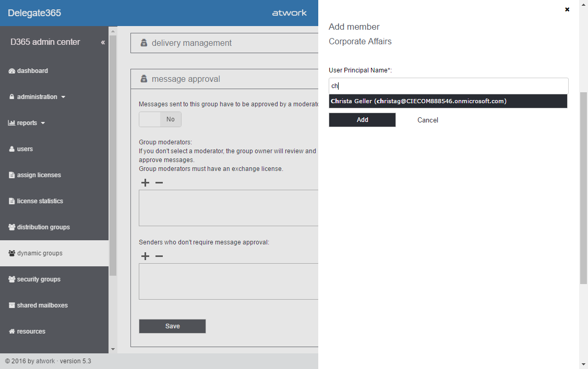
Task: Add a group moderator with plus icon
Action: point(145,182)
